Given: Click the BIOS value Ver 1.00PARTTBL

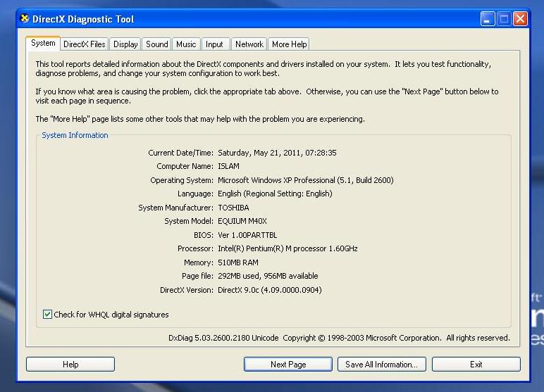Looking at the screenshot, I should click(x=247, y=235).
